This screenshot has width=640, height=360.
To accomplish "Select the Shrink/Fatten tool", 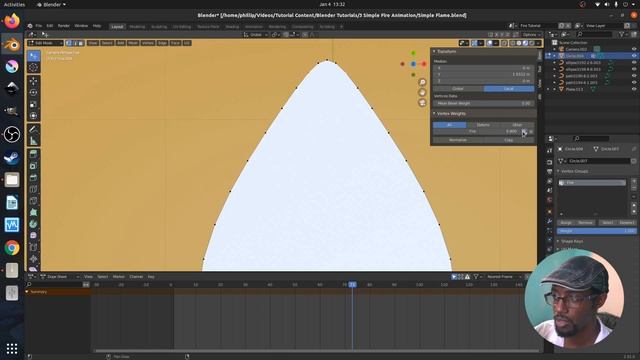I will [33, 259].
